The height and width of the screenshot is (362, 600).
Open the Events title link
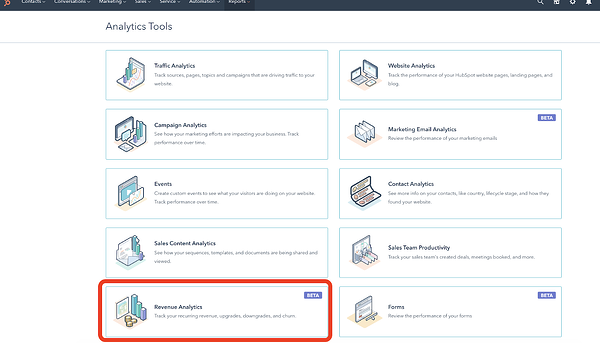click(163, 184)
